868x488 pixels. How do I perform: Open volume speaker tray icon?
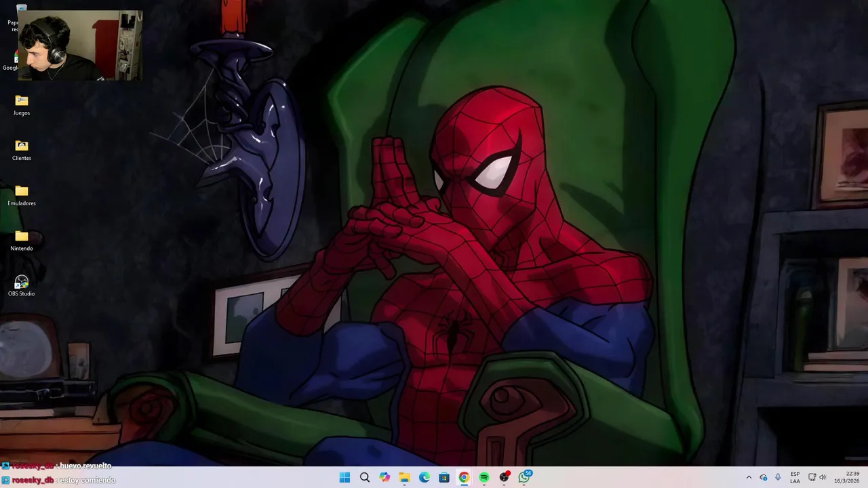pyautogui.click(x=823, y=477)
